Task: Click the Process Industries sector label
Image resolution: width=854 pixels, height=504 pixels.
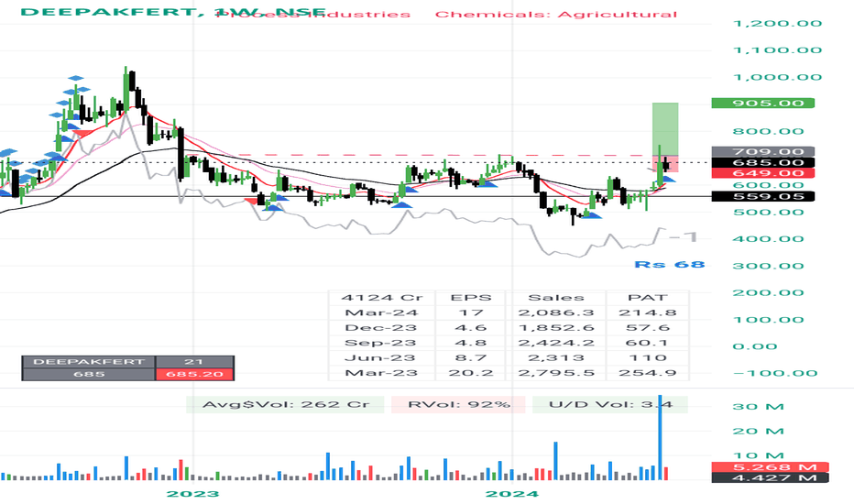Action: point(313,15)
